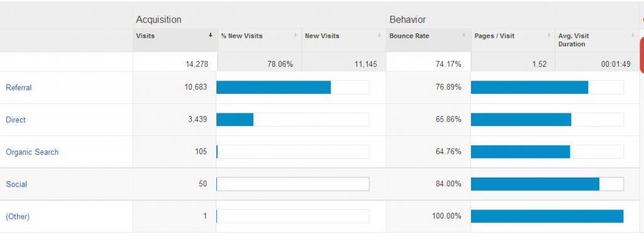Click the % New Visits column header
The image size is (644, 245).
coord(241,36)
